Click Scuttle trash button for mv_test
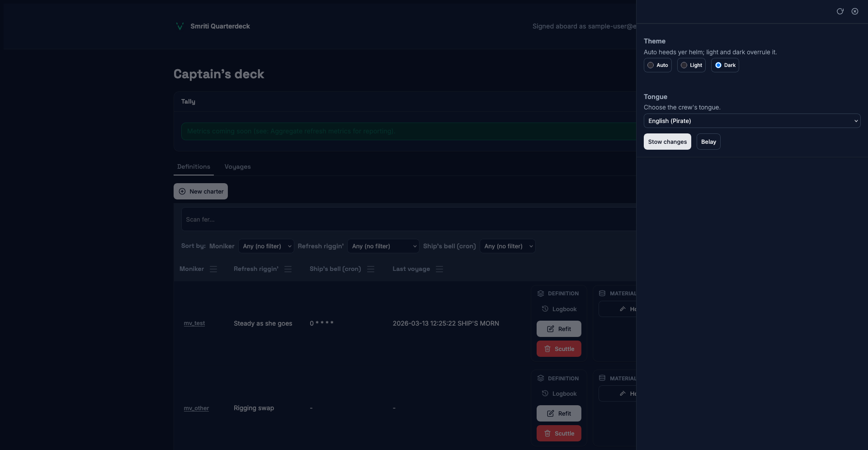The image size is (868, 450). click(559, 349)
